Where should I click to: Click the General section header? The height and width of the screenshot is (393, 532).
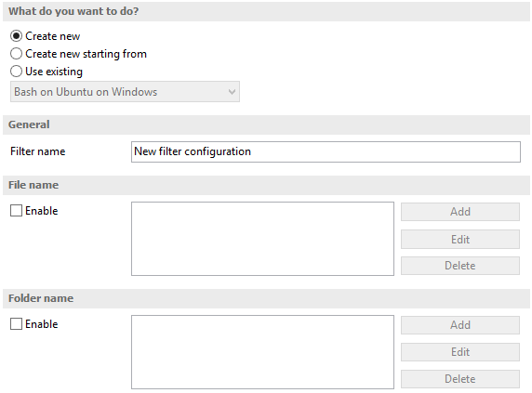coord(266,124)
